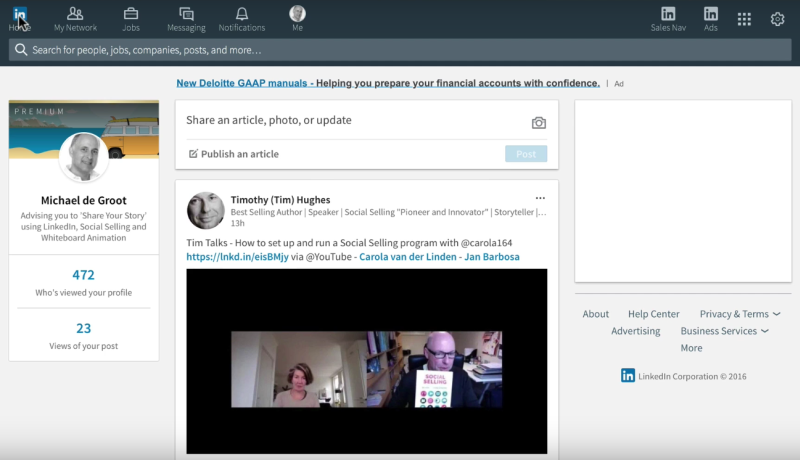Click Advertising footer link
The image size is (800, 460).
636,331
